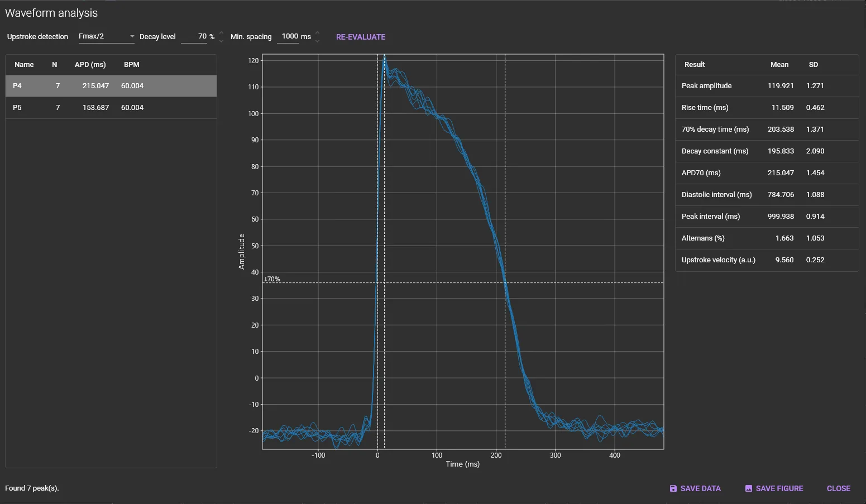866x504 pixels.
Task: Click the Min. spacing value field
Action: click(x=290, y=36)
